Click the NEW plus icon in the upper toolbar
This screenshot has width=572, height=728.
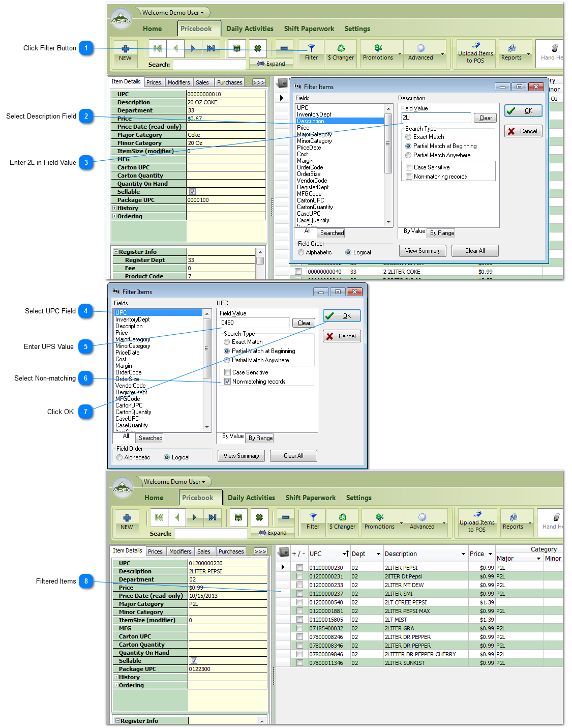125,49
